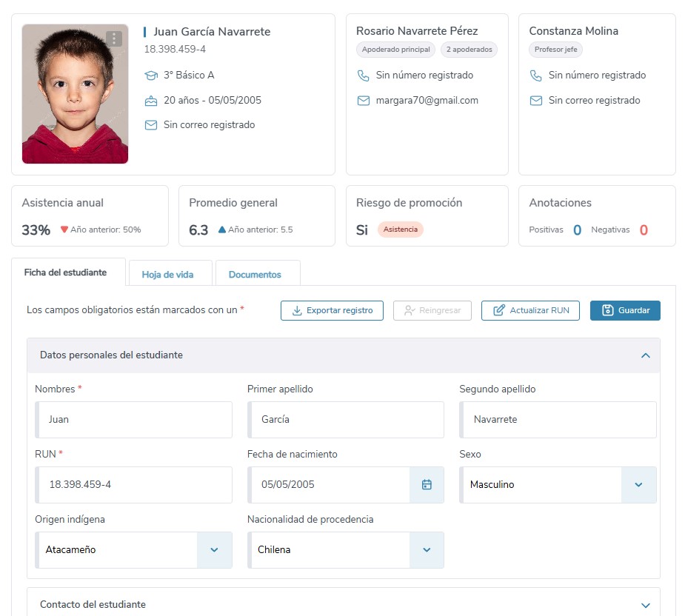
Task: Click envelope icon in Constanza Molina card
Action: 536,101
